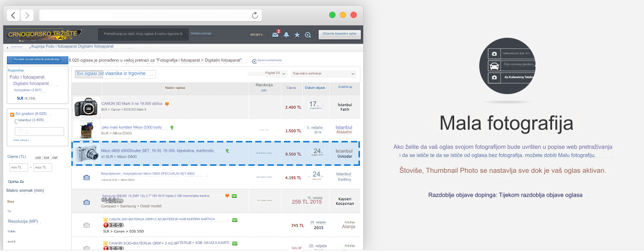Image resolution: width=644 pixels, height=252 pixels.
Task: Click the car icon in the Mala fotografija illustration
Action: [x=494, y=66]
